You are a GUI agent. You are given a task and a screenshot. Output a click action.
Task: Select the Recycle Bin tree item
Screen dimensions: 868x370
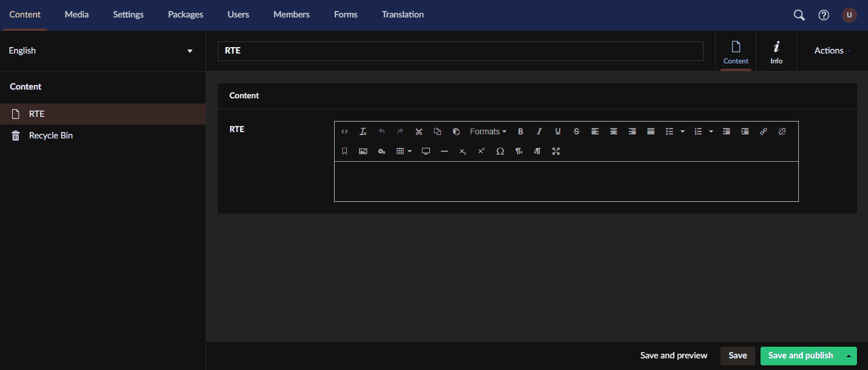(51, 135)
